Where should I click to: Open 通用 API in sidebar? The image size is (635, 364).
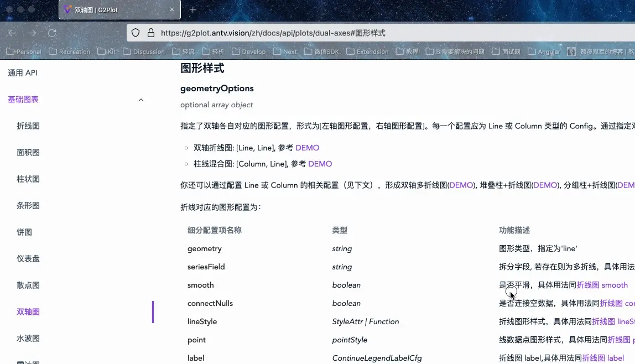[x=23, y=73]
